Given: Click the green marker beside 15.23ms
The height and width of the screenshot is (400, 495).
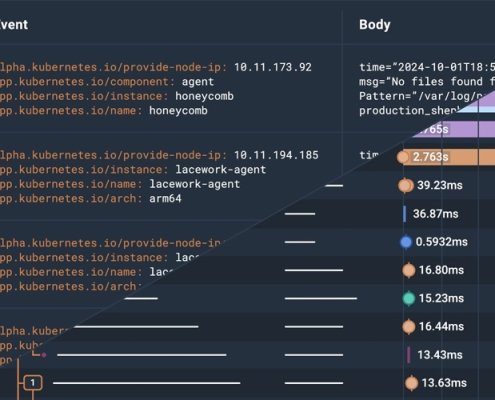Looking at the screenshot, I should (409, 298).
